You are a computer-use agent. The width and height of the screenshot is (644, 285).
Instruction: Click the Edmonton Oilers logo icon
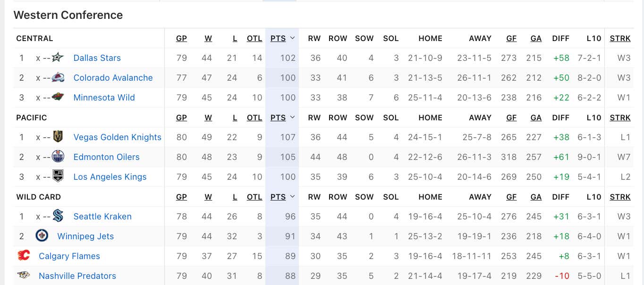(58, 157)
